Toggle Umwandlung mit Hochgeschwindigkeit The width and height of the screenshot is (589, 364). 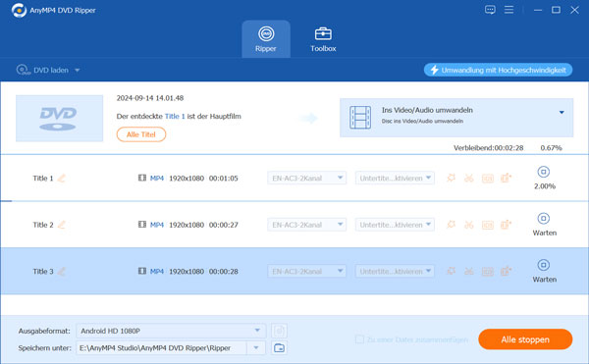coord(498,71)
